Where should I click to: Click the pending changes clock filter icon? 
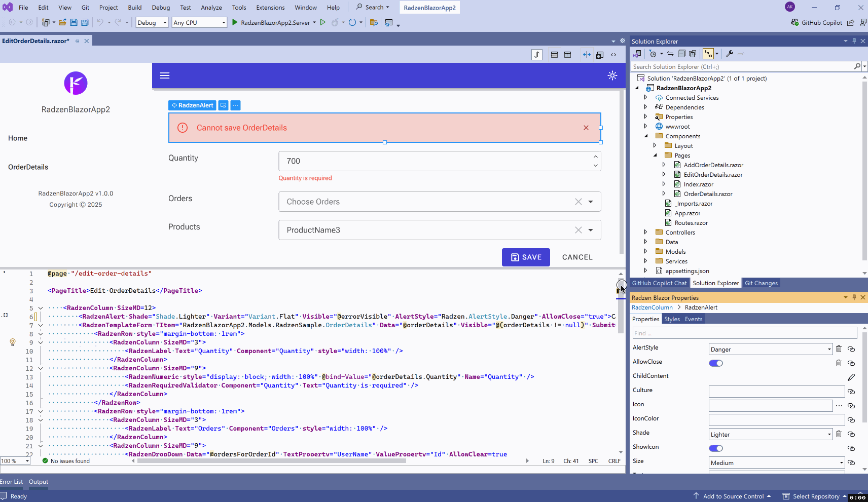click(653, 54)
